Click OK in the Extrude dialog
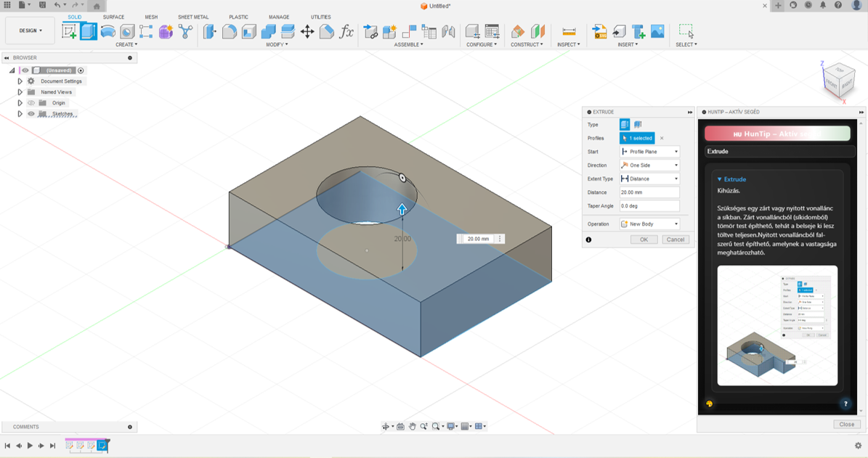The image size is (868, 458). point(644,240)
